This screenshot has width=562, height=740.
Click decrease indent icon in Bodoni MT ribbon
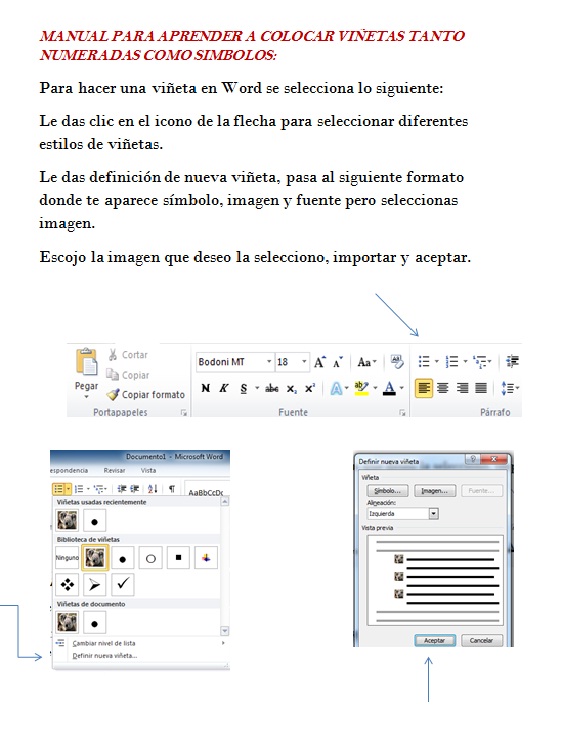(512, 362)
